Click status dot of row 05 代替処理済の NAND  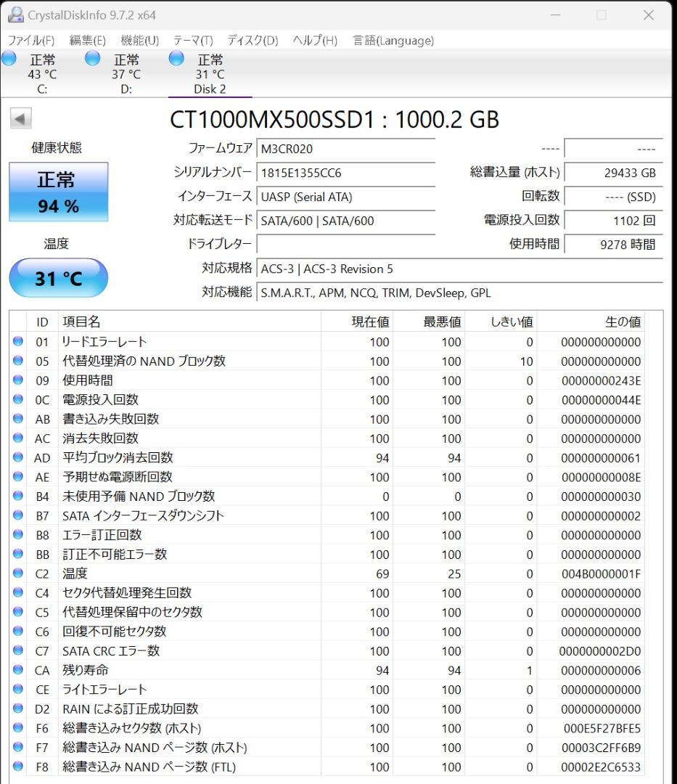tap(18, 361)
